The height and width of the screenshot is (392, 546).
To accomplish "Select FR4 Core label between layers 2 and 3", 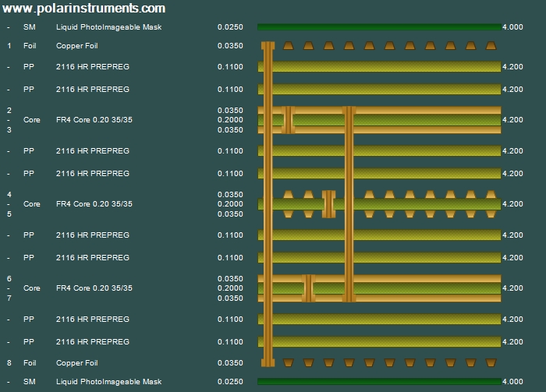I will point(94,120).
